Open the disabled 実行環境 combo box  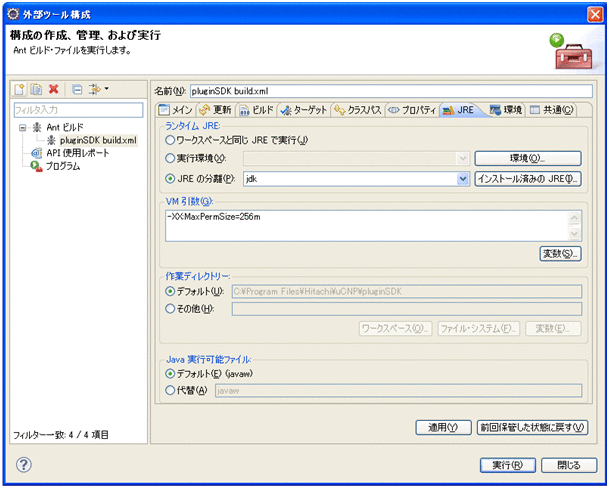click(x=357, y=159)
